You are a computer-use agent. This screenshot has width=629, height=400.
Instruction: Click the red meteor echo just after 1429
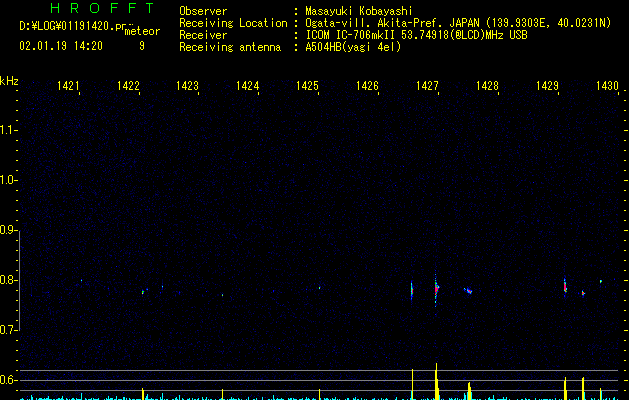point(565,286)
